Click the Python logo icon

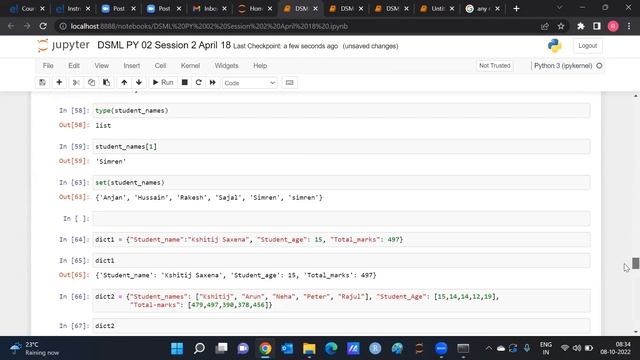click(555, 45)
